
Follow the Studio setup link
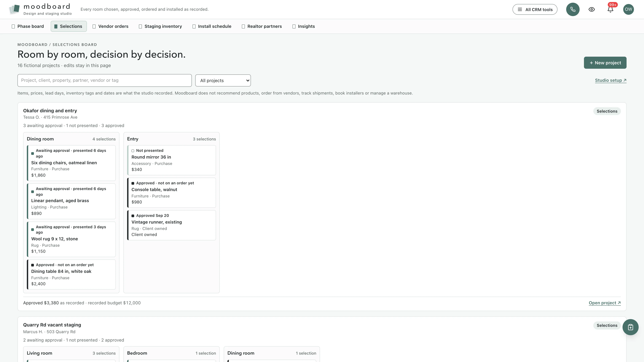(x=610, y=80)
